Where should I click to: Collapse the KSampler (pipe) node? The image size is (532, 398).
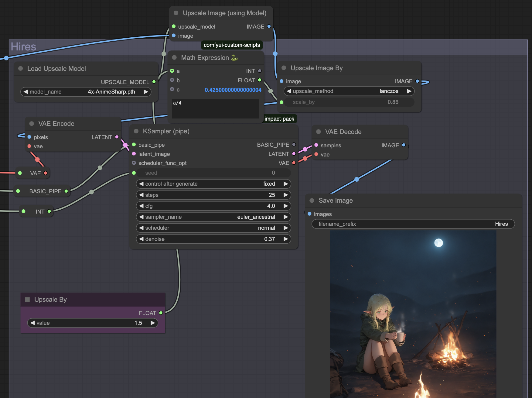click(x=136, y=131)
